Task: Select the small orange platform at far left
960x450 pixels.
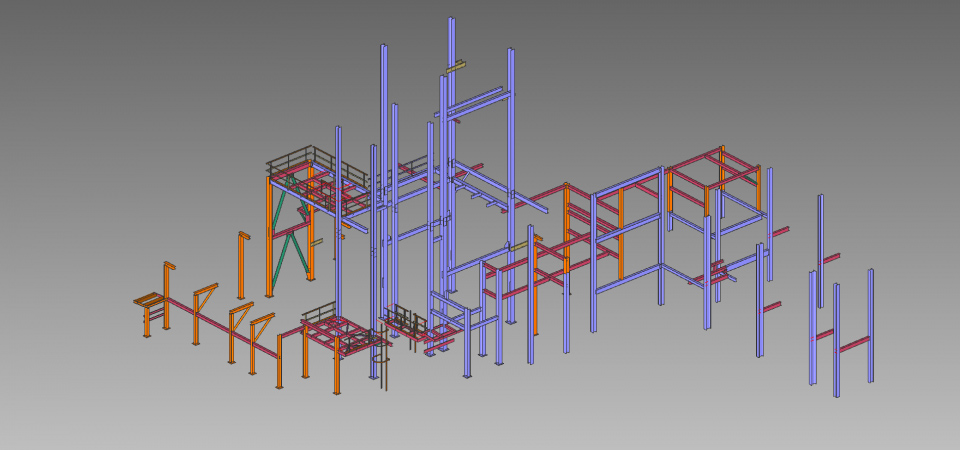Action: pyautogui.click(x=148, y=300)
